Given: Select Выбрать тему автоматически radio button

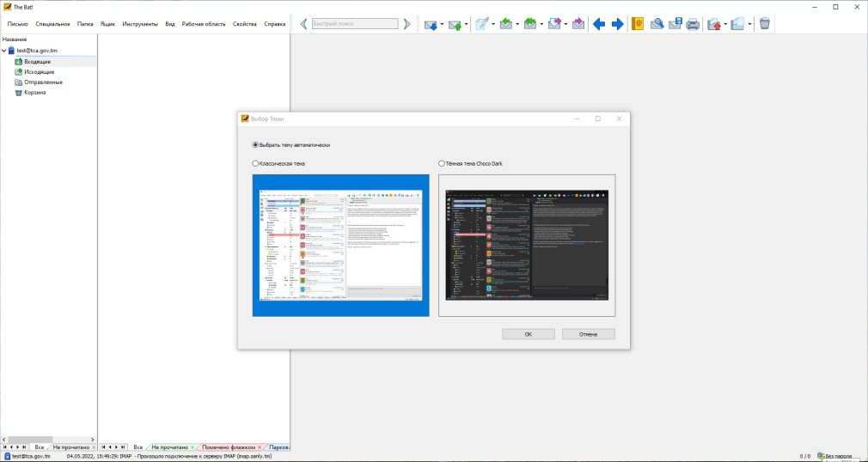Looking at the screenshot, I should [255, 145].
